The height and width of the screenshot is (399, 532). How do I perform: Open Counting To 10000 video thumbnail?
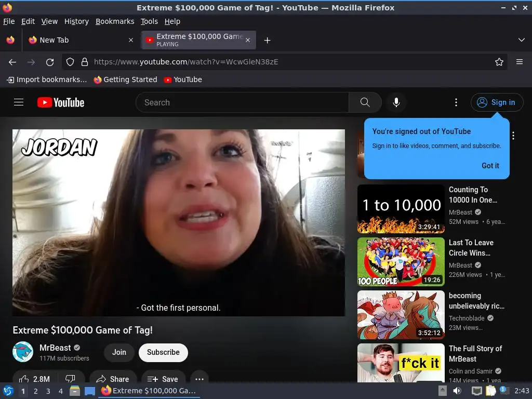coord(401,209)
